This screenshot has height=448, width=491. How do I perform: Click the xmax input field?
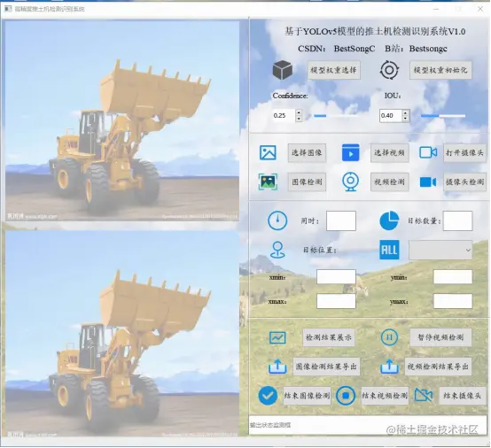336,301
